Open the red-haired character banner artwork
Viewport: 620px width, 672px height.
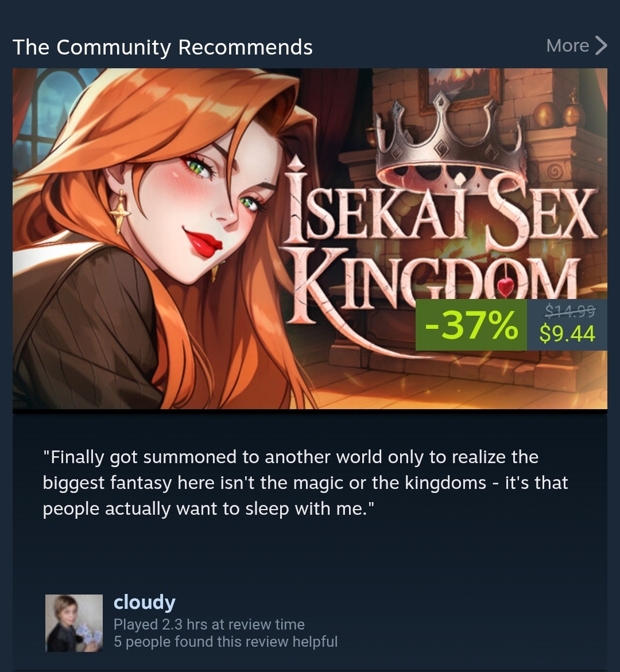[309, 238]
